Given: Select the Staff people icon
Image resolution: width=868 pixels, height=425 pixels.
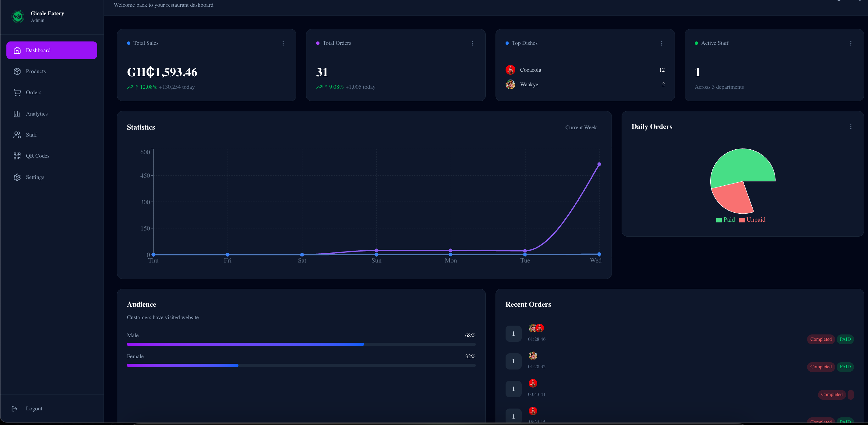Looking at the screenshot, I should click(17, 134).
